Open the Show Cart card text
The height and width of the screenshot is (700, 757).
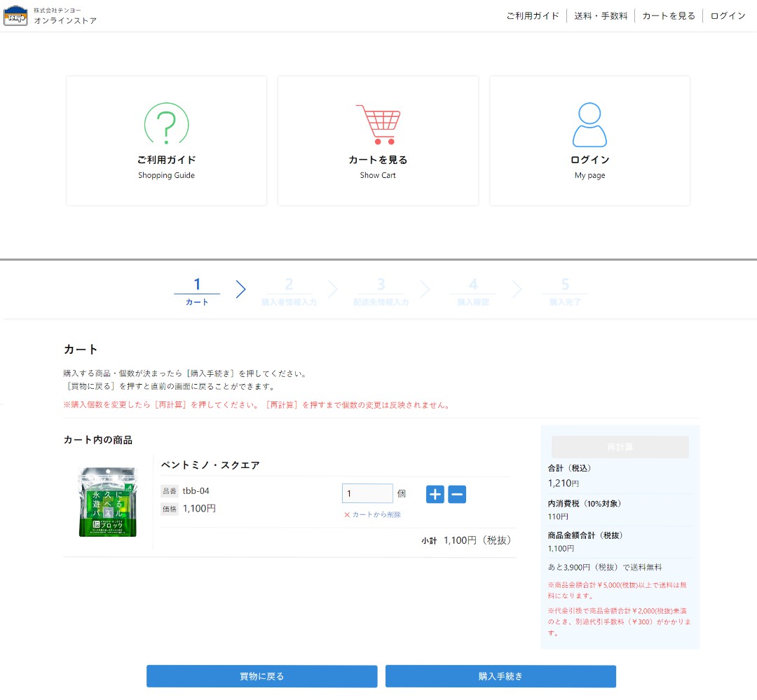coord(378,175)
